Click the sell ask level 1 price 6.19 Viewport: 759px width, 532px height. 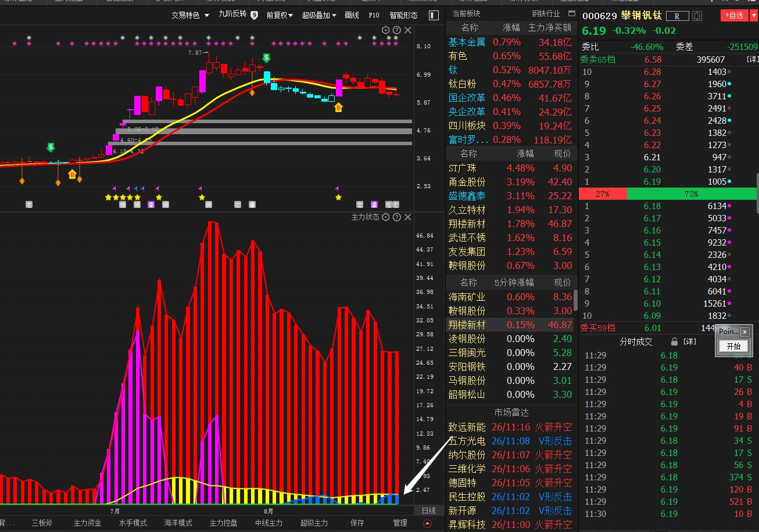(652, 182)
